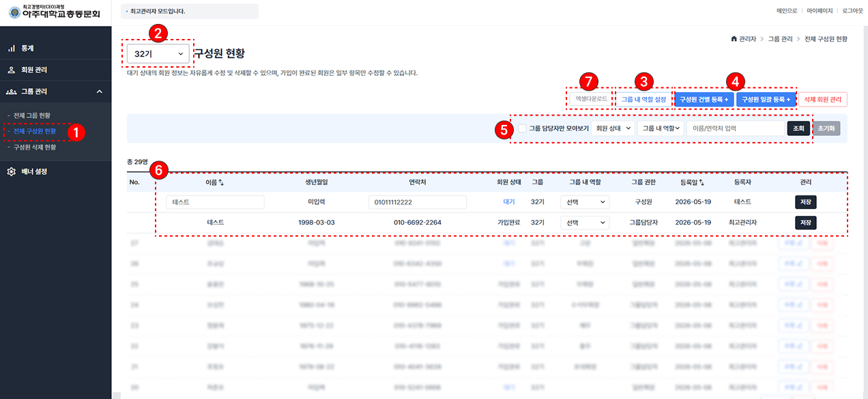Click the birthdate 1998-03-03
Image resolution: width=868 pixels, height=399 pixels.
tap(317, 223)
